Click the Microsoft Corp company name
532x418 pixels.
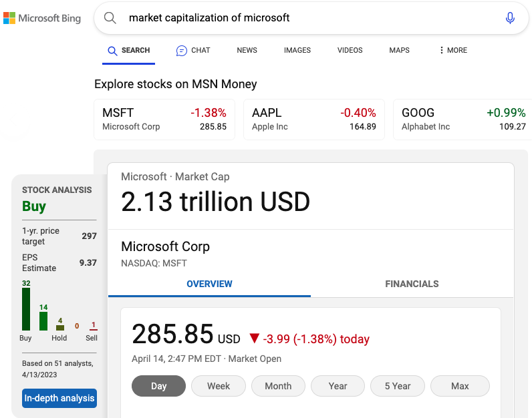(x=165, y=246)
